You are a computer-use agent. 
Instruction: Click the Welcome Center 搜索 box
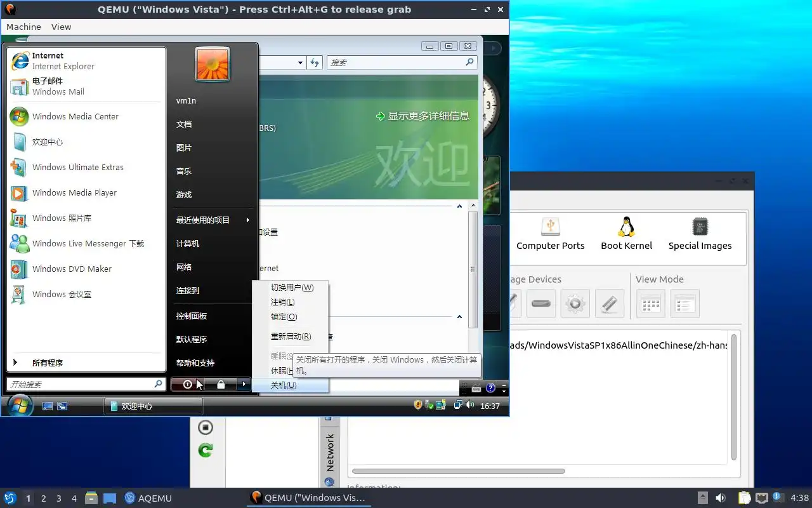(402, 62)
